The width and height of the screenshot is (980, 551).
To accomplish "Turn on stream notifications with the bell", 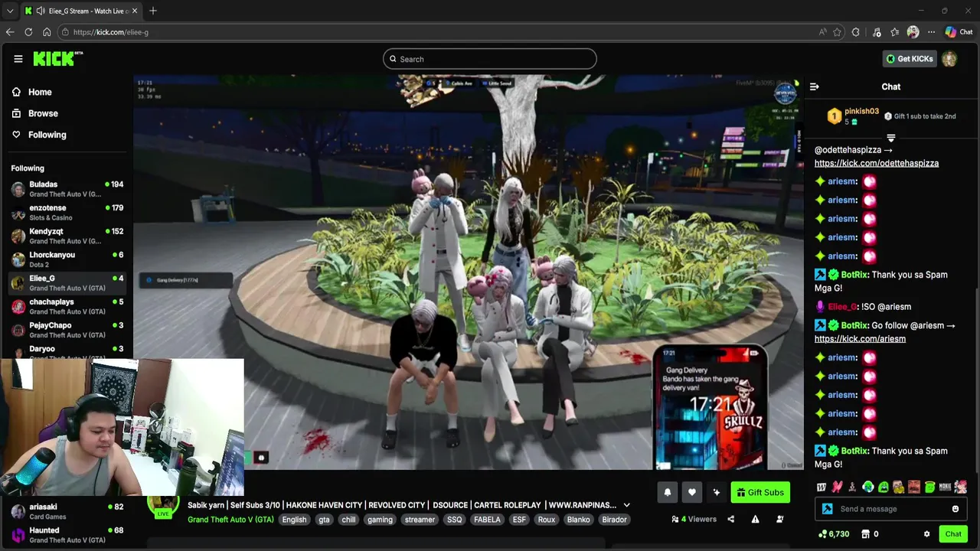I will [x=667, y=493].
